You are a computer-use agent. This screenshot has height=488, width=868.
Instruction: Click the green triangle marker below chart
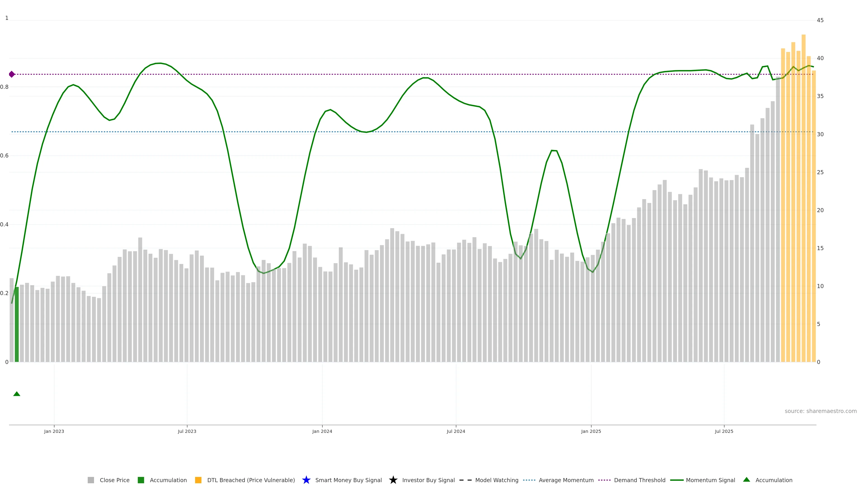[17, 394]
